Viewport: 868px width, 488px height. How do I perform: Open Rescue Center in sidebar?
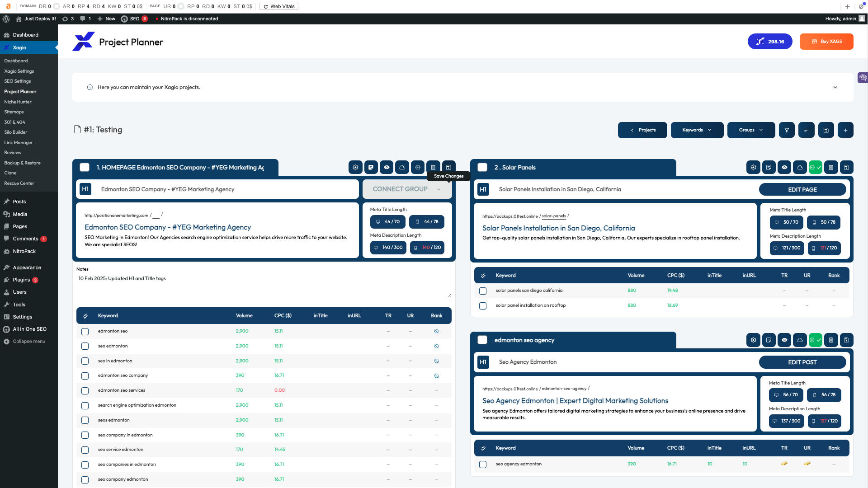(19, 183)
